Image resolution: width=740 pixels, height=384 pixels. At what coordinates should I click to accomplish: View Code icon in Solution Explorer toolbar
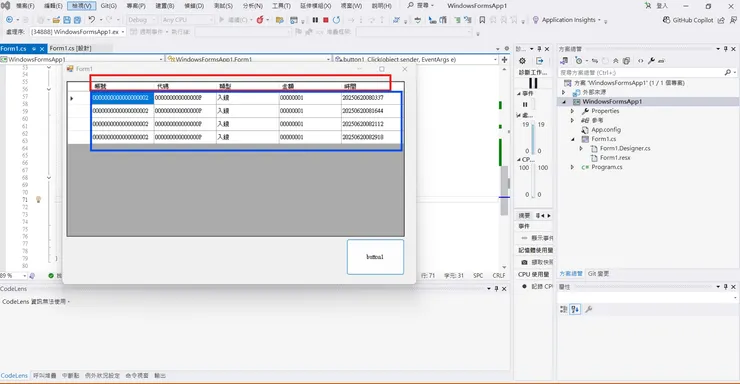tap(640, 61)
